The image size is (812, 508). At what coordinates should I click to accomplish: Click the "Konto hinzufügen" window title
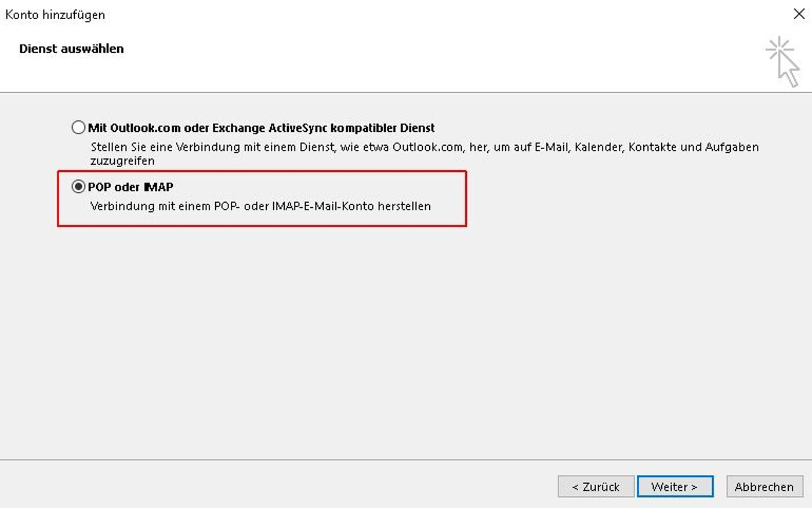55,15
